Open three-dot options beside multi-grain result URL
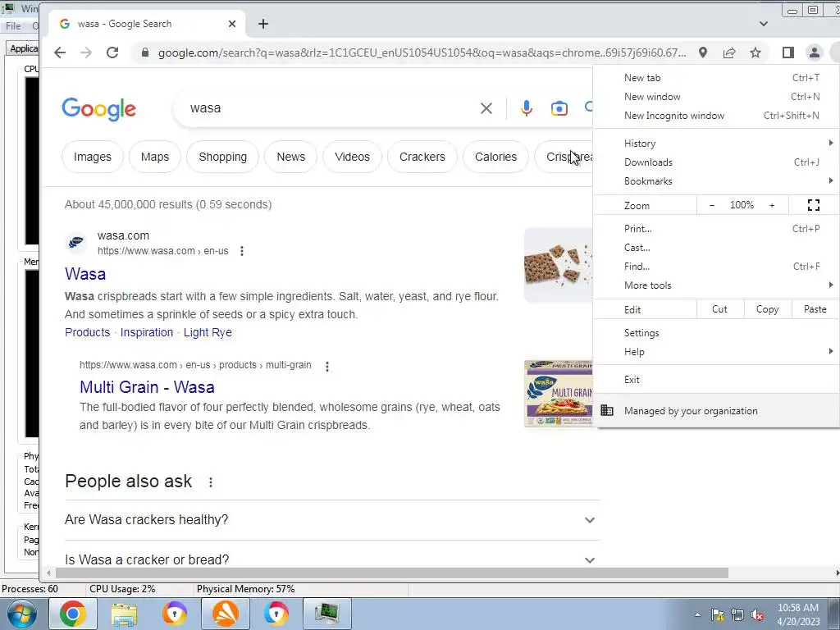Image resolution: width=840 pixels, height=630 pixels. 326,366
